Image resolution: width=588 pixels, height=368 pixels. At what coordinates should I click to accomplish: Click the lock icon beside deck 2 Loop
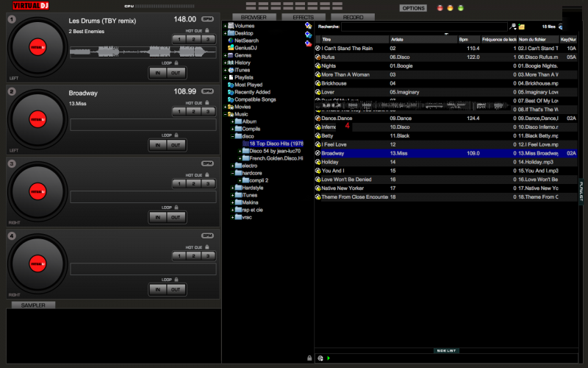coord(177,135)
